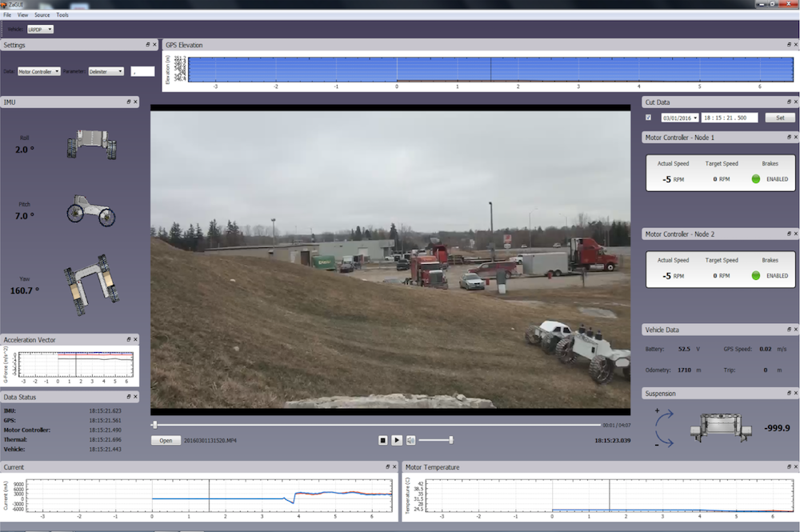Screen dimensions: 800x532
Task: Undock the Acceleration Vector panel
Action: coord(128,340)
